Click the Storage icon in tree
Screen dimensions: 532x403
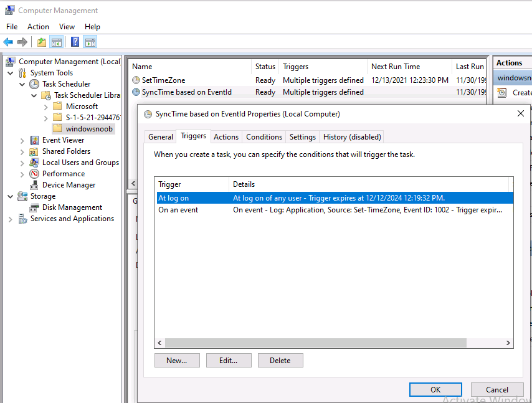pyautogui.click(x=22, y=196)
